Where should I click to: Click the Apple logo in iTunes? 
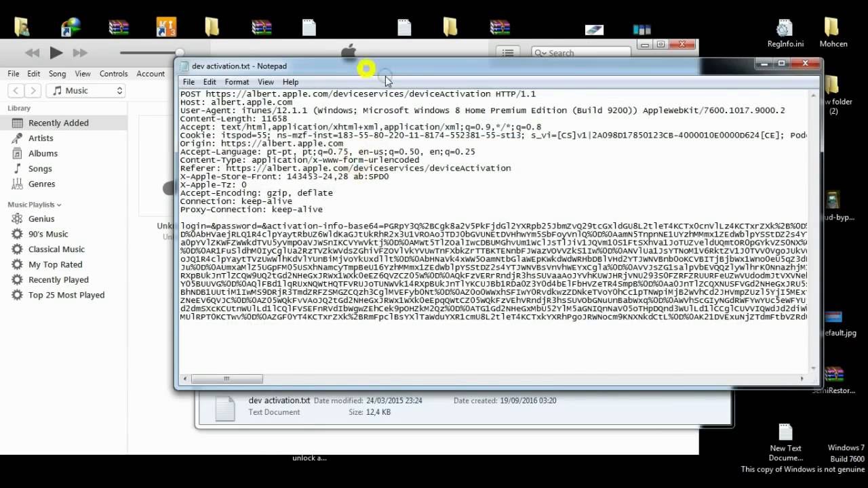(349, 52)
